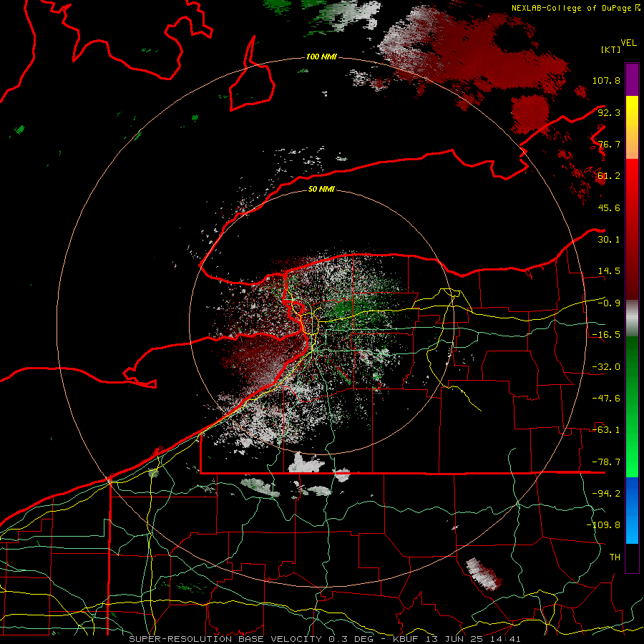
Task: Click the 14.5 velocity scale value
Action: [609, 271]
